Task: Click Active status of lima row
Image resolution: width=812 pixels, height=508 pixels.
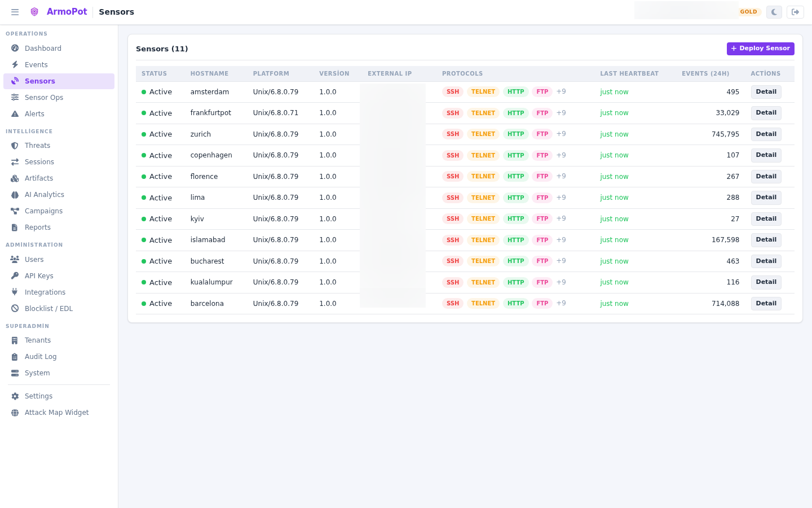Action: pos(157,198)
